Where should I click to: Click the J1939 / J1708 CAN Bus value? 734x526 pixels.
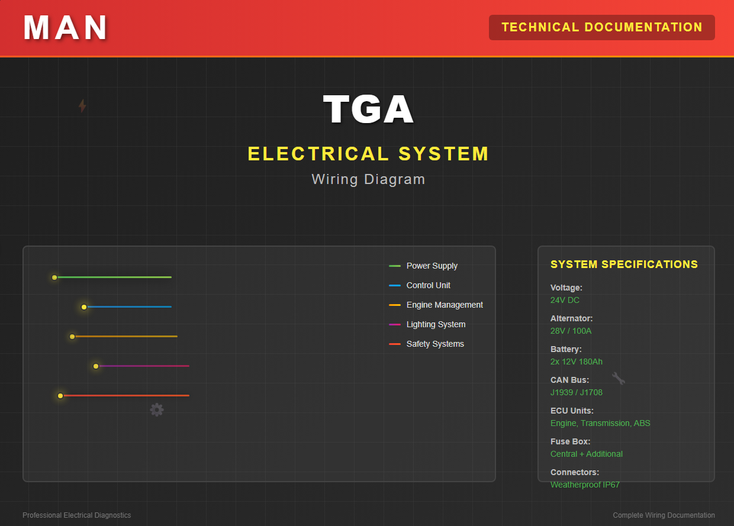point(576,393)
